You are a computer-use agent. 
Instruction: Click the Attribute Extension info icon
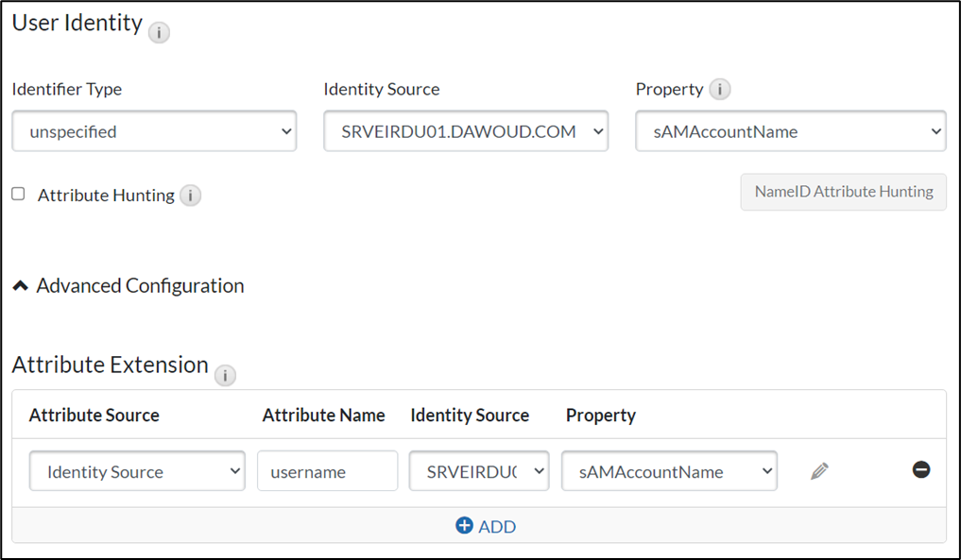coord(225,375)
